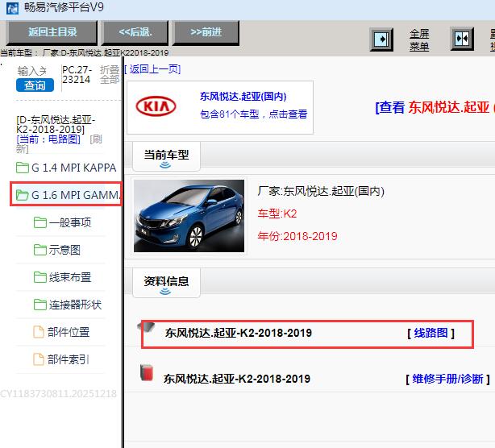Click the KIA logo
Screen dimensions: 495x448
pos(156,106)
